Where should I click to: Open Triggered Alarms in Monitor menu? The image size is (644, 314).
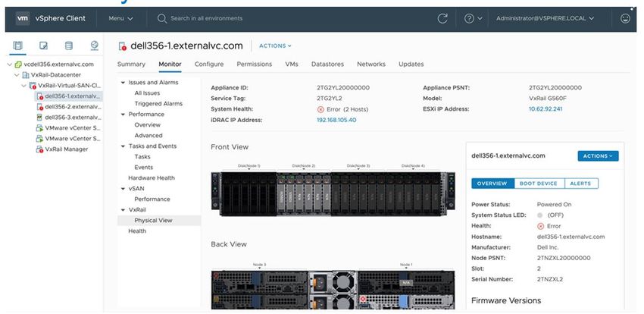point(158,104)
